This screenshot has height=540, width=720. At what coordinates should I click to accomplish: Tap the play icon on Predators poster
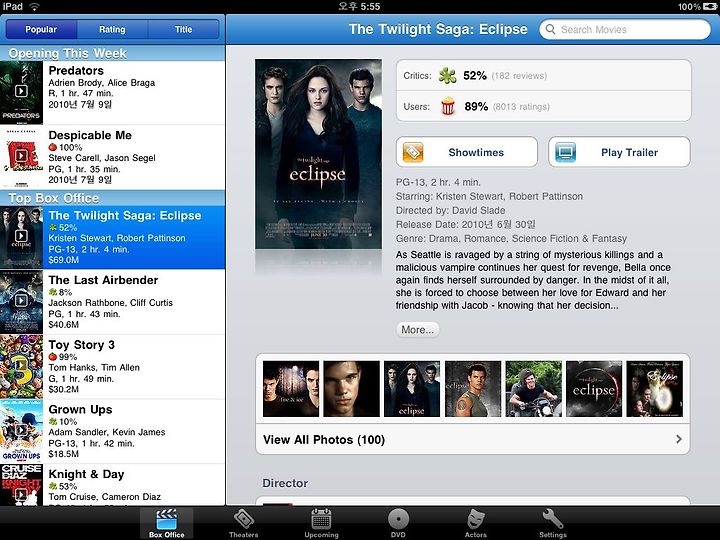(x=21, y=91)
